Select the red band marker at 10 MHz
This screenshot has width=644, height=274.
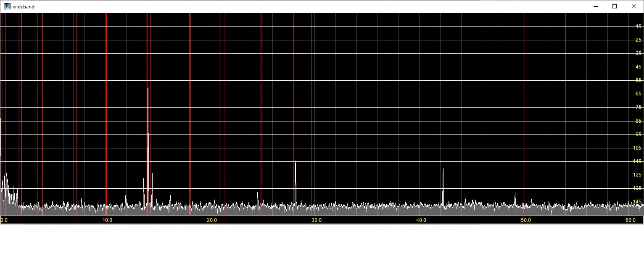(x=106, y=105)
